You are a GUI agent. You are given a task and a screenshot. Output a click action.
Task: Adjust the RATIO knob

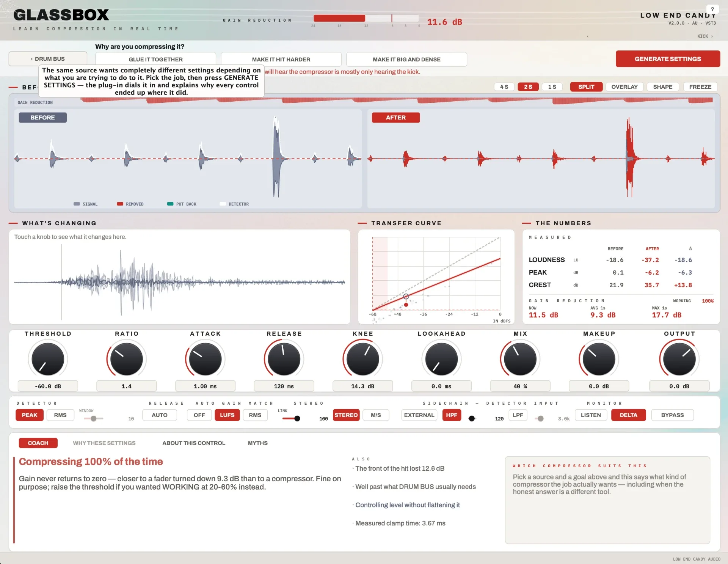pyautogui.click(x=127, y=359)
